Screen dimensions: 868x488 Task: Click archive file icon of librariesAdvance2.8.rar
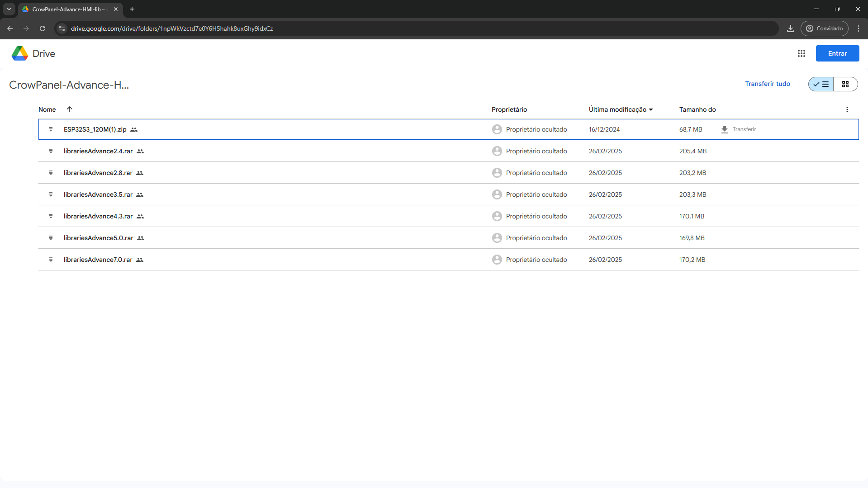point(51,173)
